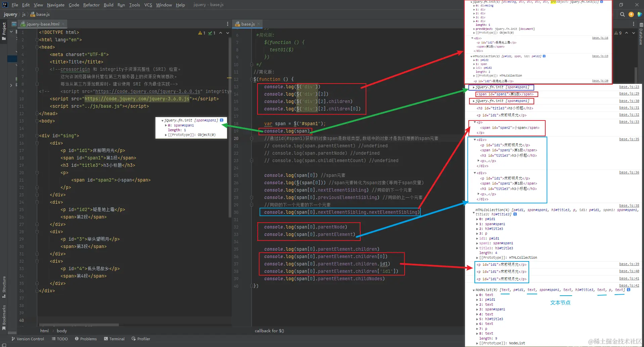Image resolution: width=644 pixels, height=347 pixels.
Task: Click the 'html' breadcrumb at editor bottom
Action: pyautogui.click(x=44, y=331)
